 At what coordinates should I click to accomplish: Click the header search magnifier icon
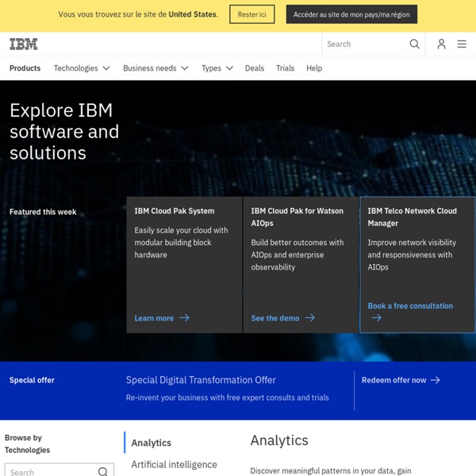click(414, 44)
